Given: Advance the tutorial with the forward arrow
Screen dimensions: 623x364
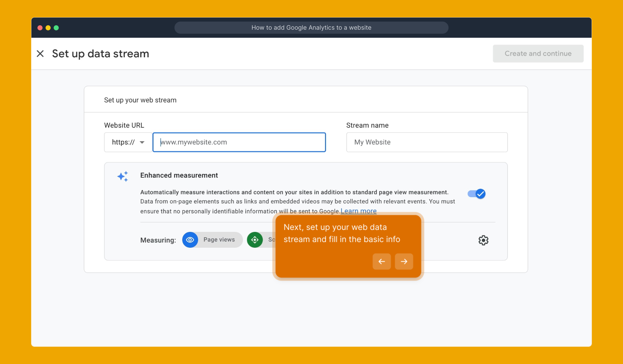Looking at the screenshot, I should [x=404, y=261].
